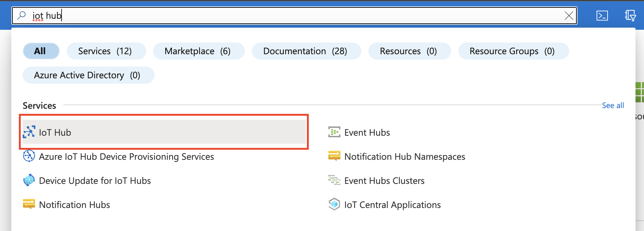Image resolution: width=644 pixels, height=231 pixels.
Task: Click the Device Provisioning Services icon
Action: [29, 156]
